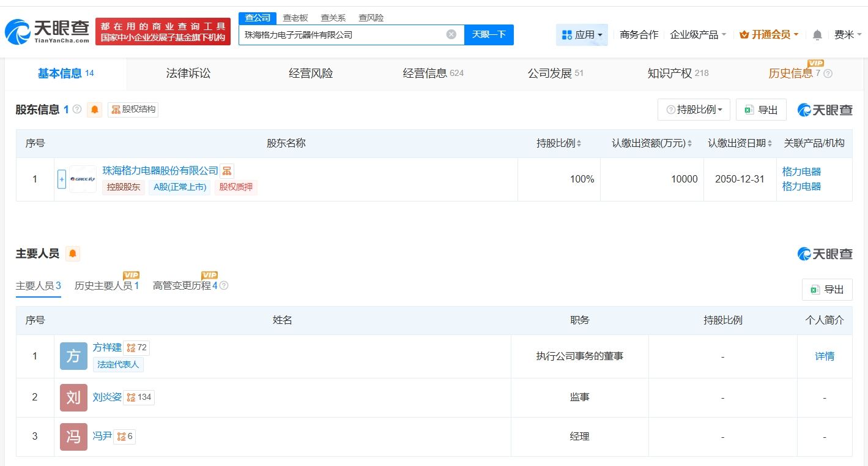Expand the shareholder row plus button
The height and width of the screenshot is (466, 868).
click(x=62, y=179)
